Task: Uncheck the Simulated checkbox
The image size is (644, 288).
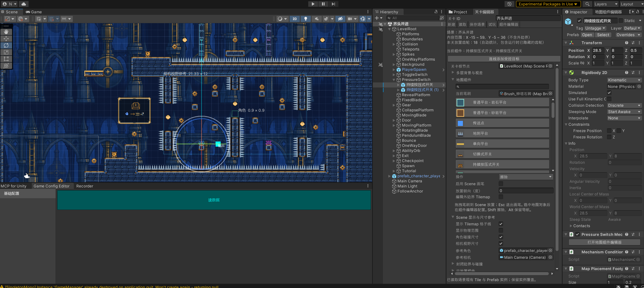Action: [609, 93]
